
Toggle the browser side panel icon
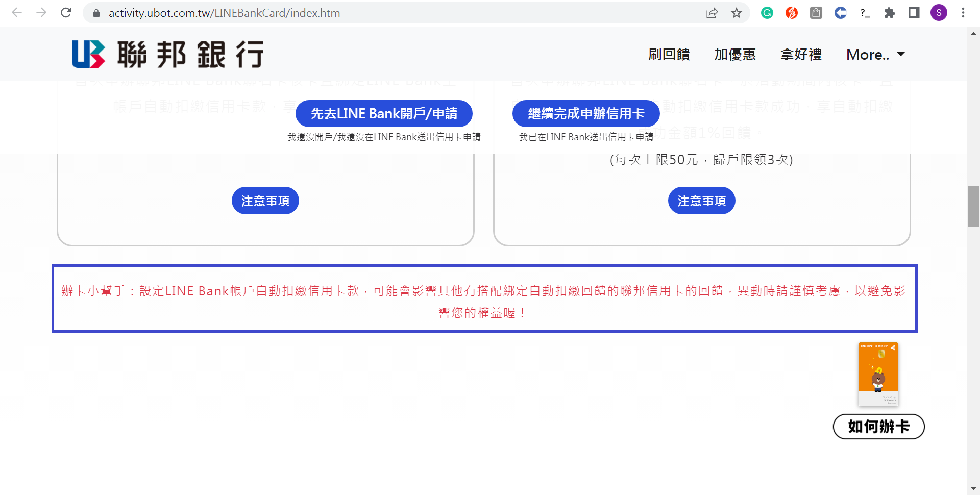pyautogui.click(x=914, y=13)
